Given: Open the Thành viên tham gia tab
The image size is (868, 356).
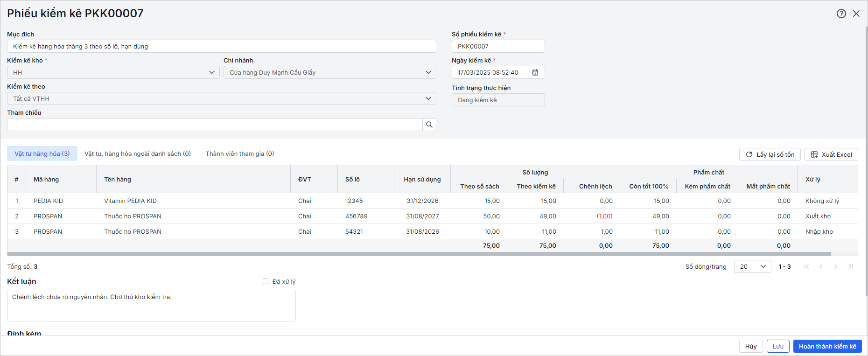Looking at the screenshot, I should (x=240, y=154).
